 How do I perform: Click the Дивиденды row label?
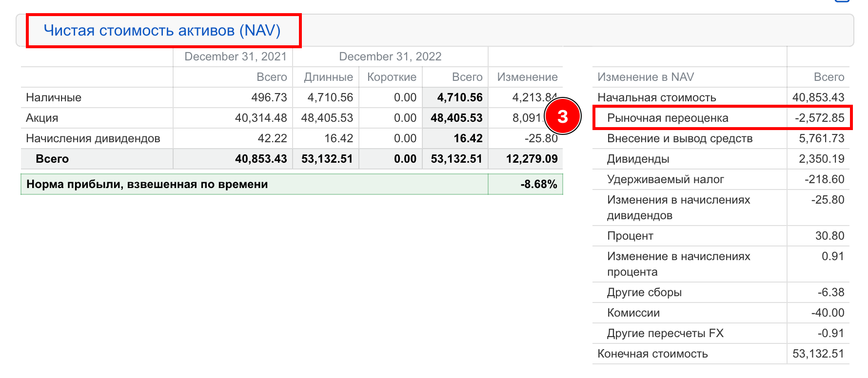pyautogui.click(x=638, y=159)
